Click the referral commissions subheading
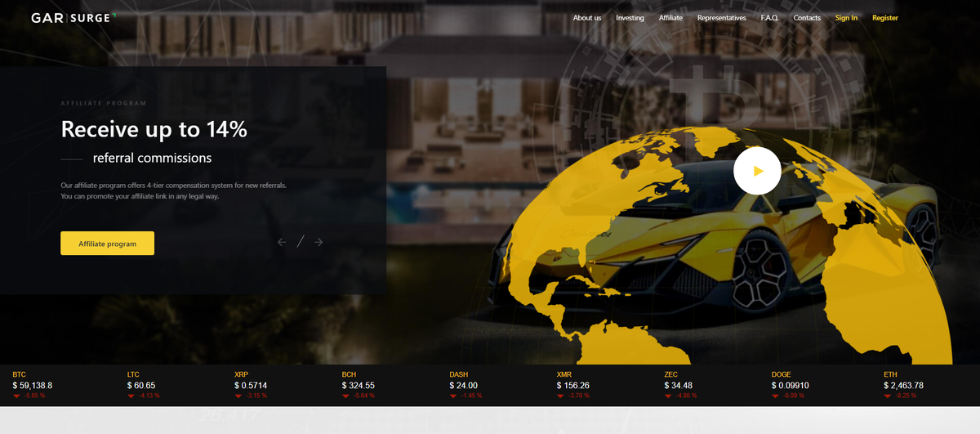 click(152, 158)
